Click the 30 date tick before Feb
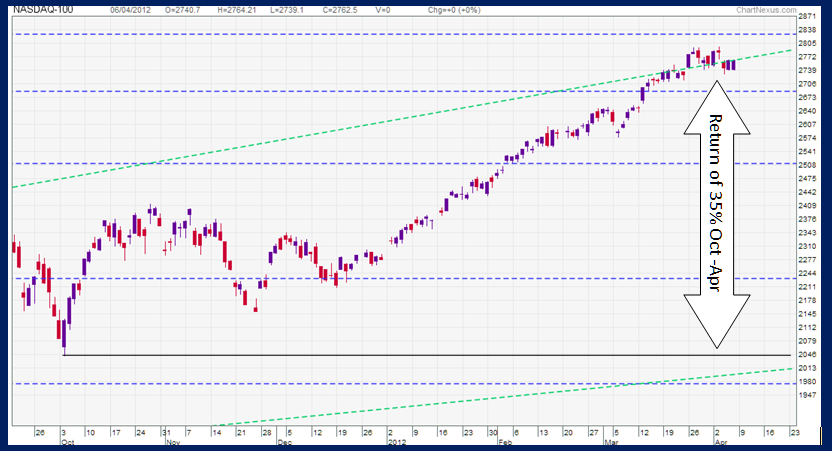Viewport: 832px width, 451px height. click(493, 433)
